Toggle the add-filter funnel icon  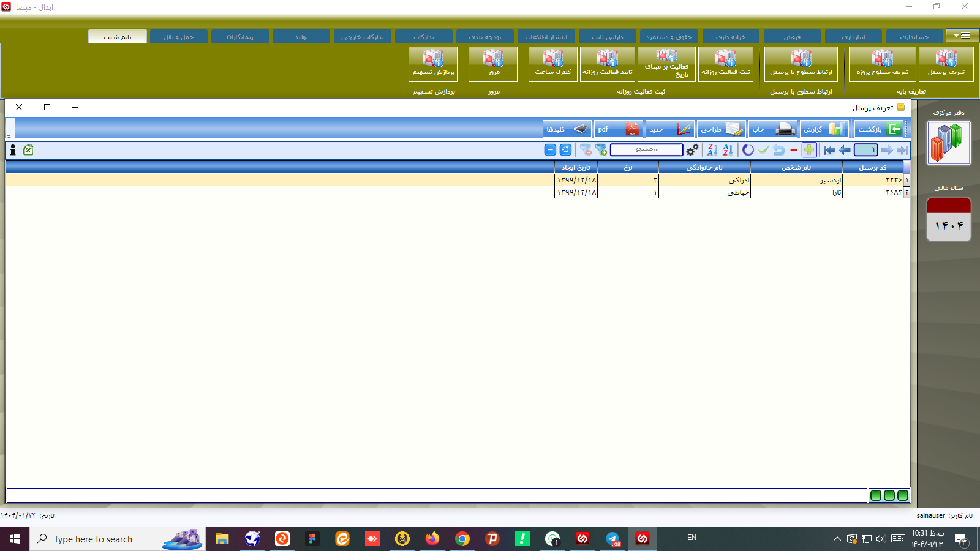[x=601, y=150]
